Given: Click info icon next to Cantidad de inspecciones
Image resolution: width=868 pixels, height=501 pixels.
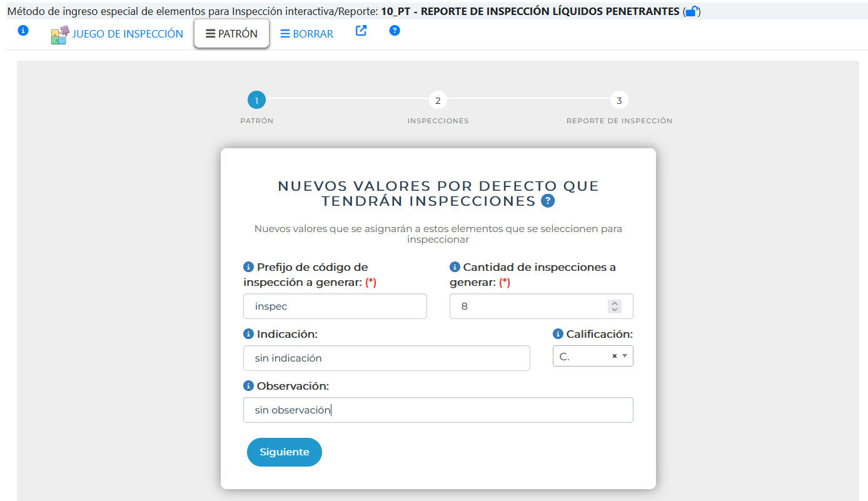Looking at the screenshot, I should (x=455, y=267).
